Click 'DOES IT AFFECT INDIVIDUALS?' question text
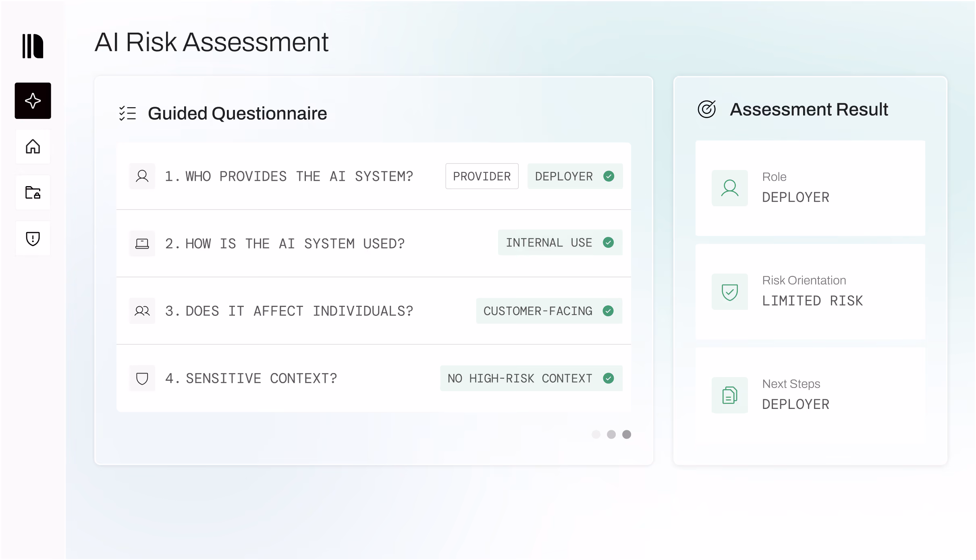 tap(299, 311)
